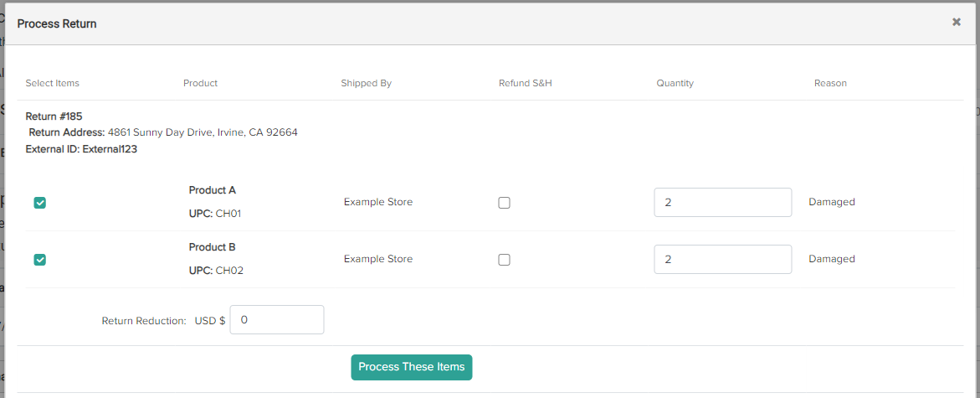Click the External ID: External123 text
This screenshot has width=980, height=398.
tap(81, 149)
